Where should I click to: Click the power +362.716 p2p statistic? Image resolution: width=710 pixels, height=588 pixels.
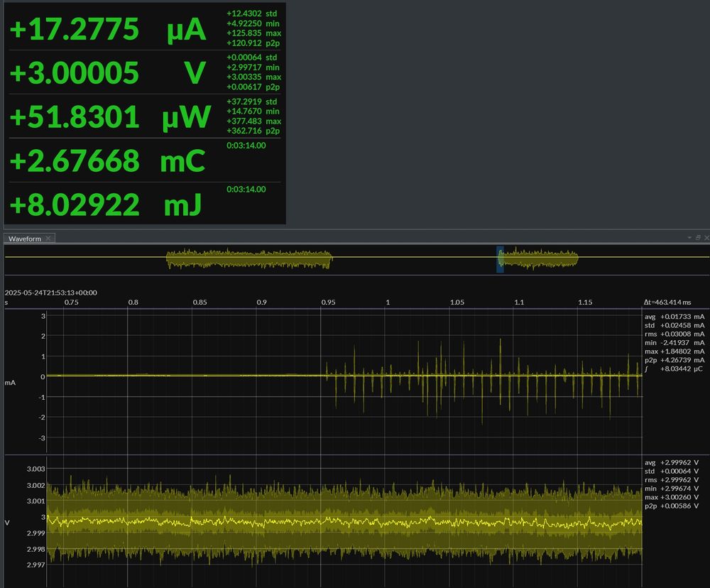(x=253, y=131)
